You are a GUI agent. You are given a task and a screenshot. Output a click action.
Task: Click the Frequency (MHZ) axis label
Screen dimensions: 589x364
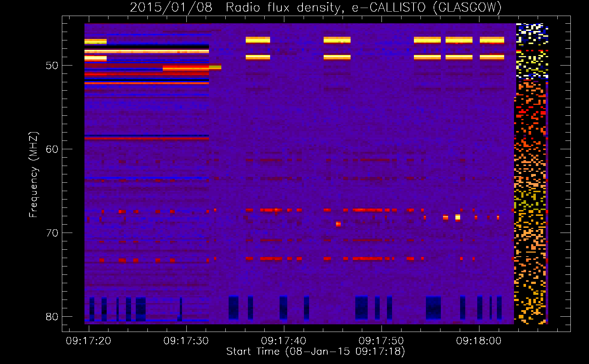tap(33, 174)
